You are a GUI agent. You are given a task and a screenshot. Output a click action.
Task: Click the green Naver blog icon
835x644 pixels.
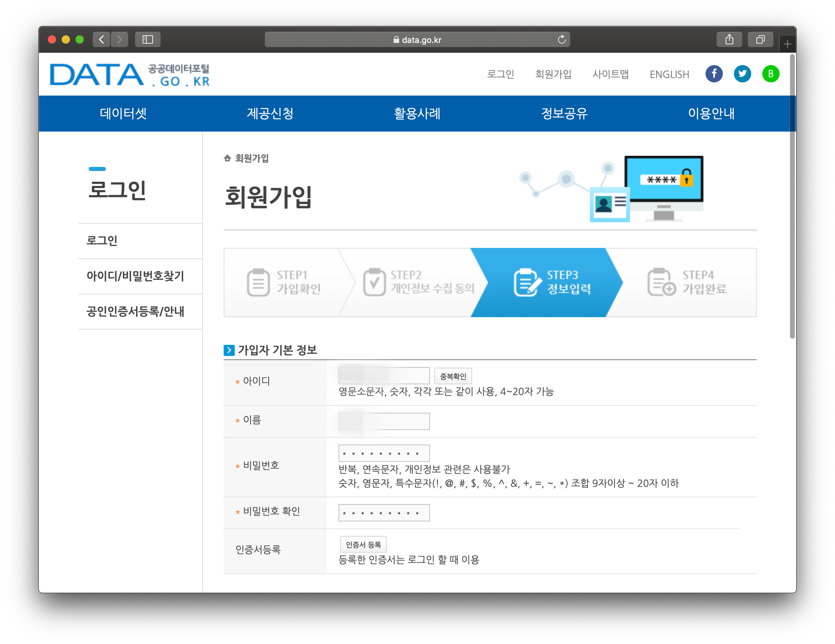click(x=770, y=74)
